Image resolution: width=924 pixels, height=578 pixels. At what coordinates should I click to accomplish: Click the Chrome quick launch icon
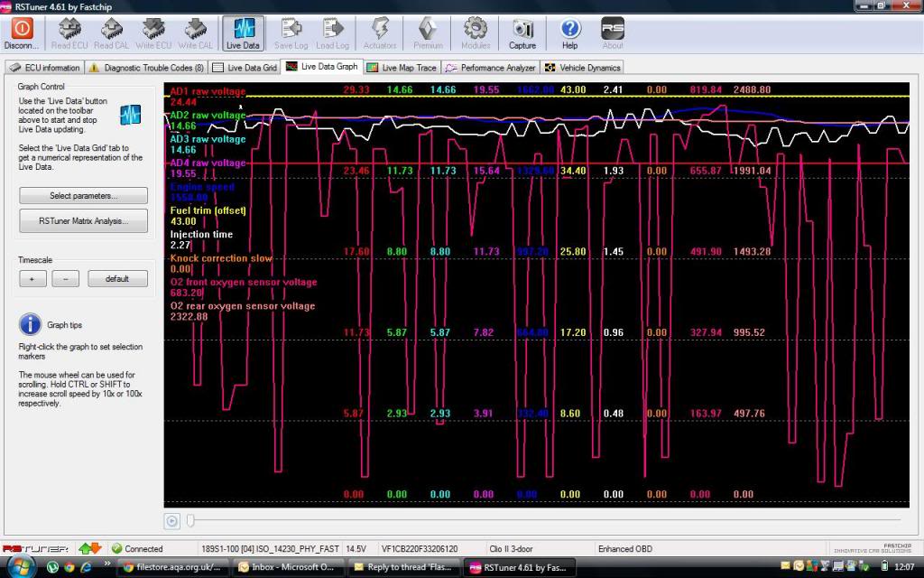point(69,567)
